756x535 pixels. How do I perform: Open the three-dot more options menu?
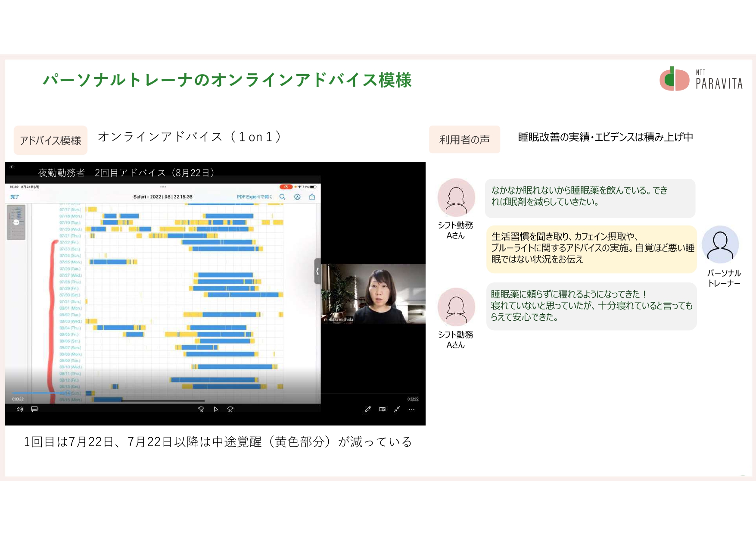coord(411,409)
